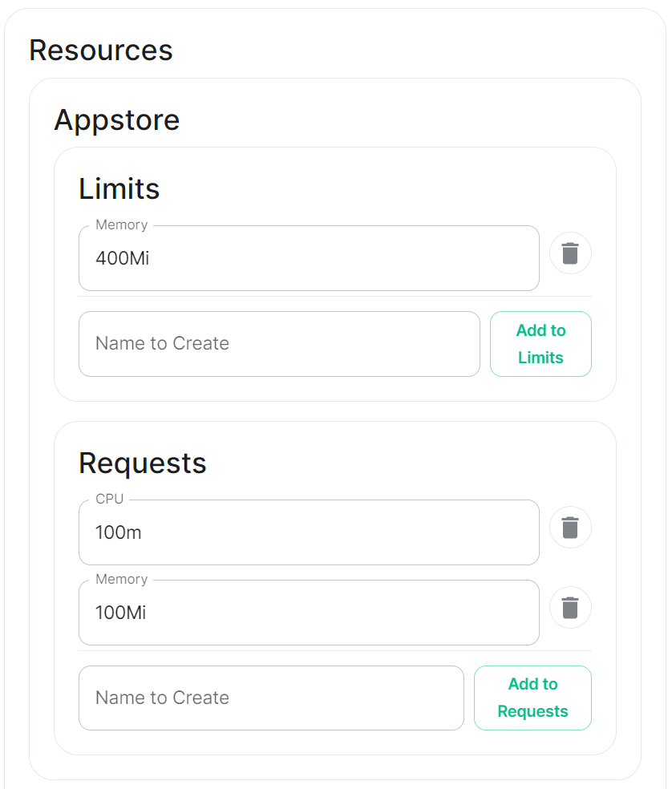Focus the Limits Memory field showing 400Mi
672x789 pixels.
tap(309, 258)
